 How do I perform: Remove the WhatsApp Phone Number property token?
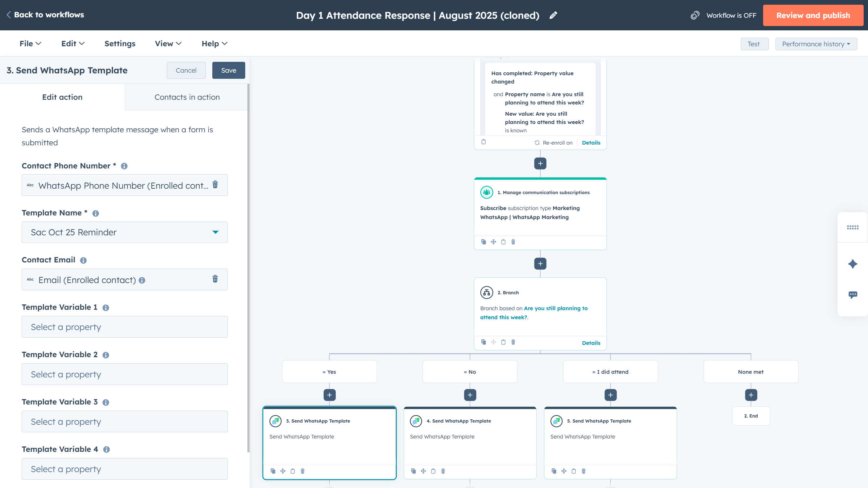215,185
